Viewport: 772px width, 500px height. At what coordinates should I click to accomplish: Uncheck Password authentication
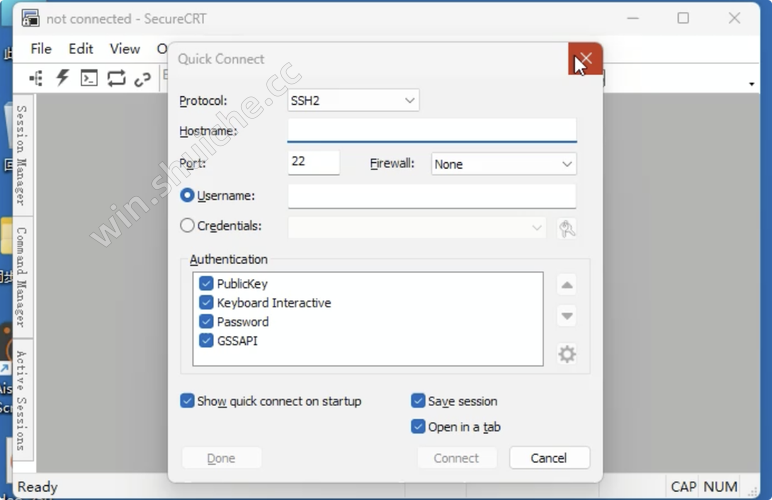pyautogui.click(x=206, y=321)
